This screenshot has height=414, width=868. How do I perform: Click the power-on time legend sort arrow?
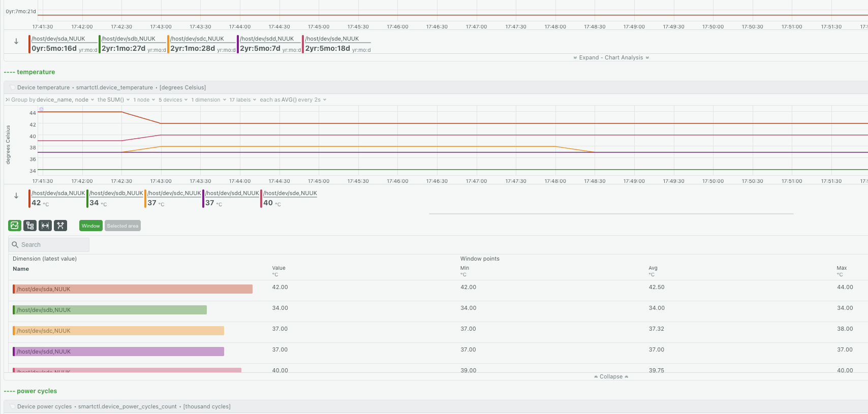coord(16,41)
